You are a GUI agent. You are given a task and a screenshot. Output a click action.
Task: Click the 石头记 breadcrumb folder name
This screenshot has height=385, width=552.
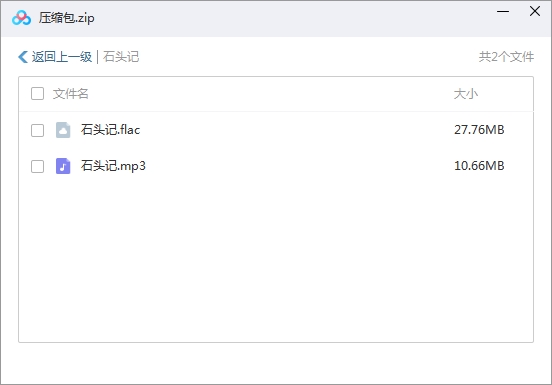(121, 57)
